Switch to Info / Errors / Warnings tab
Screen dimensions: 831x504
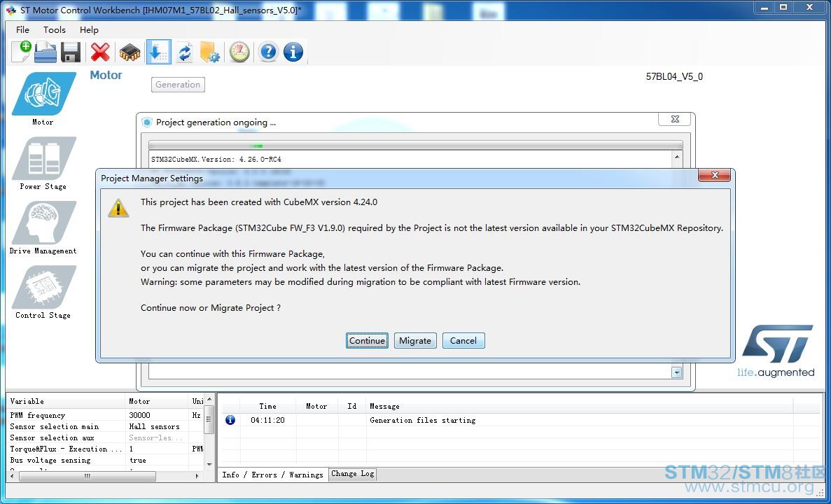tap(272, 475)
